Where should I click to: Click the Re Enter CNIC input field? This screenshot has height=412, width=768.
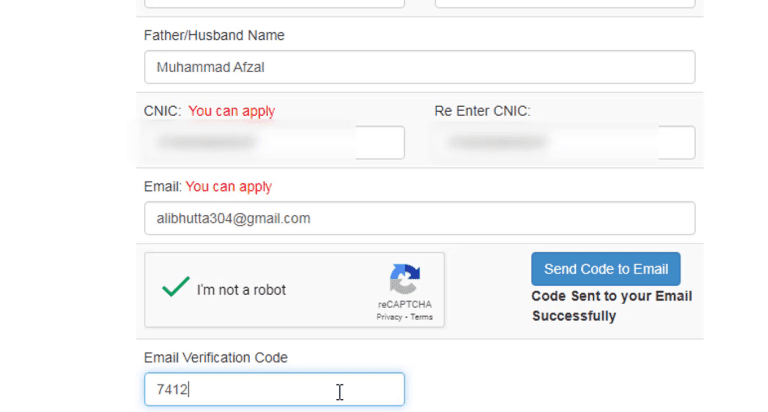[x=564, y=142]
